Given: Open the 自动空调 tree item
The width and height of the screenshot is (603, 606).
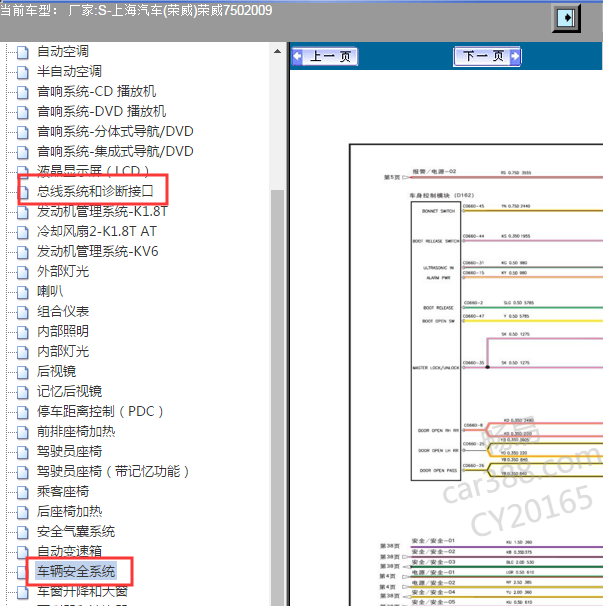Looking at the screenshot, I should click(63, 51).
